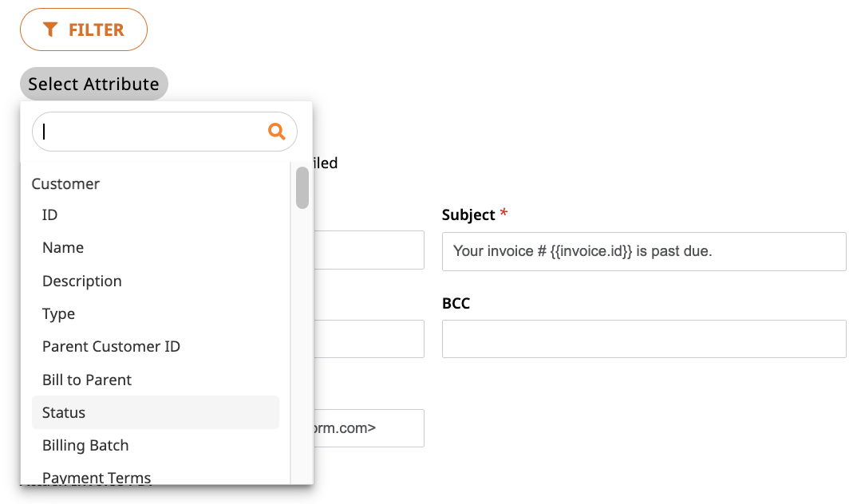The image size is (857, 504).
Task: Click the BCC input field
Action: click(644, 339)
